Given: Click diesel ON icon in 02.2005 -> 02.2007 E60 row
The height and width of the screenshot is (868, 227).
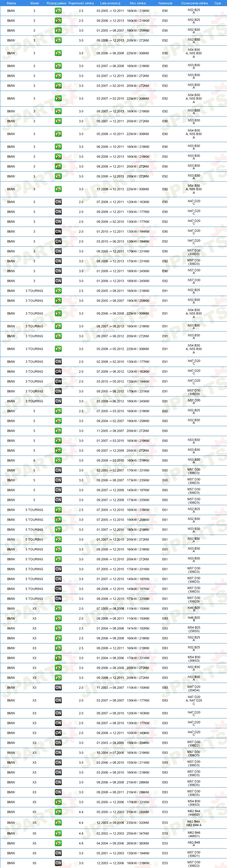Looking at the screenshot, I should [58, 470].
